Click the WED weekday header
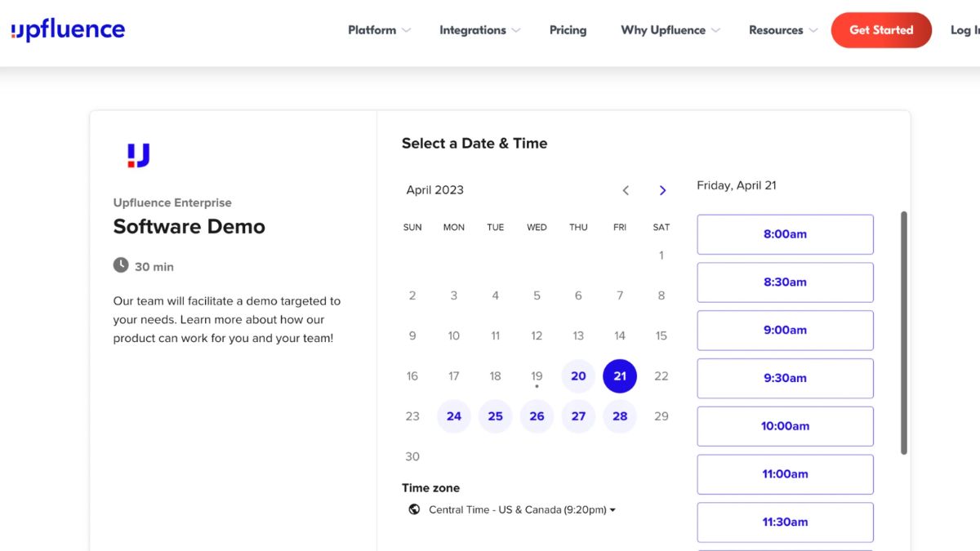 pos(537,227)
